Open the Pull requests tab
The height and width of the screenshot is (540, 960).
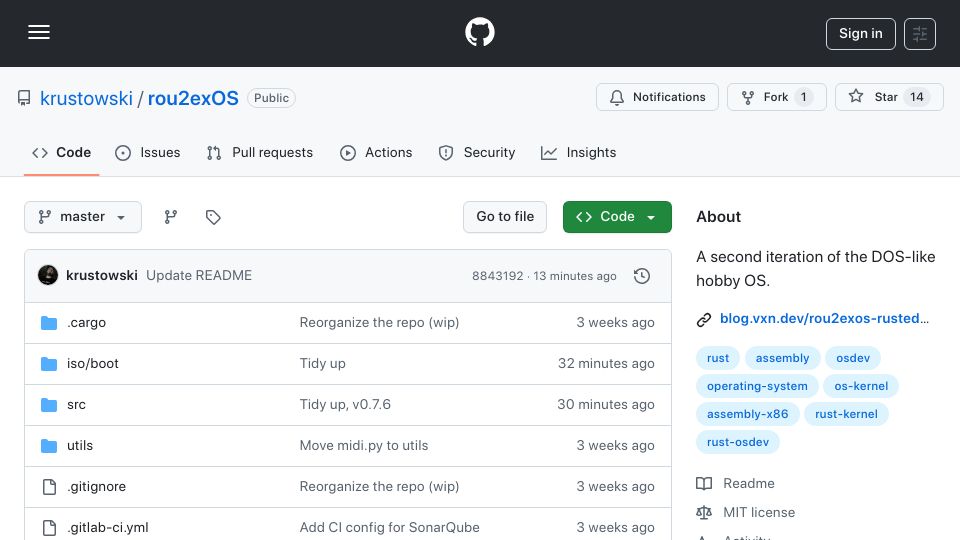click(260, 152)
